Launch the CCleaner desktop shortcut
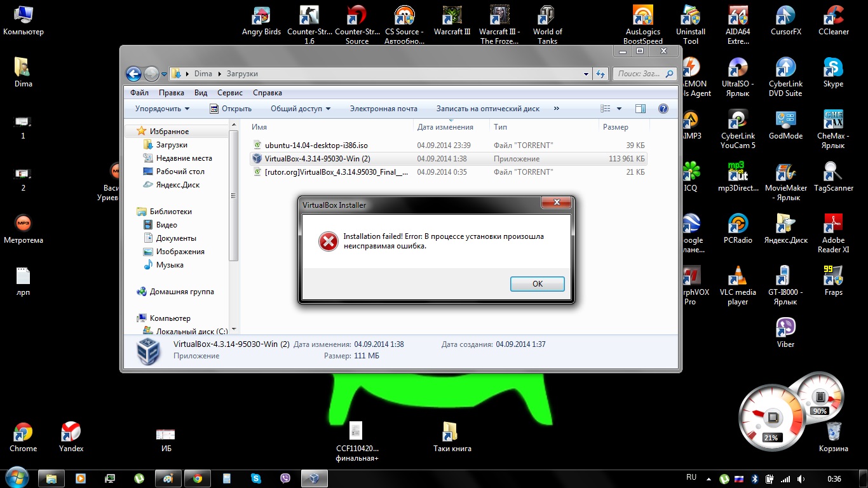Viewport: 868px width, 488px height. click(x=833, y=18)
